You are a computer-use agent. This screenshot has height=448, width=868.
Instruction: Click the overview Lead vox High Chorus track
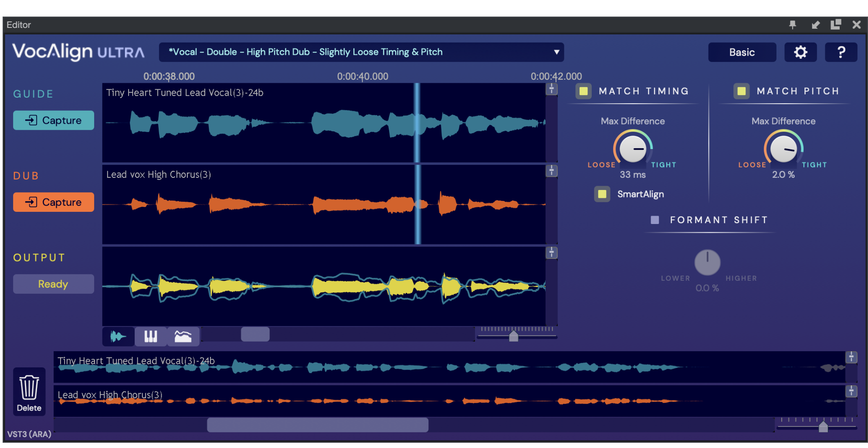pos(449,401)
